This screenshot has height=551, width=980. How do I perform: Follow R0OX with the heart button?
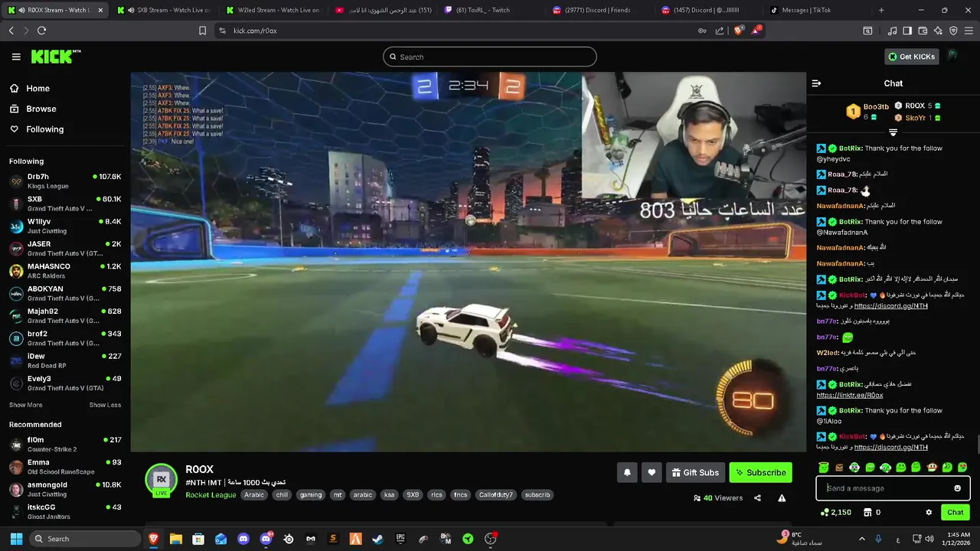pos(652,473)
